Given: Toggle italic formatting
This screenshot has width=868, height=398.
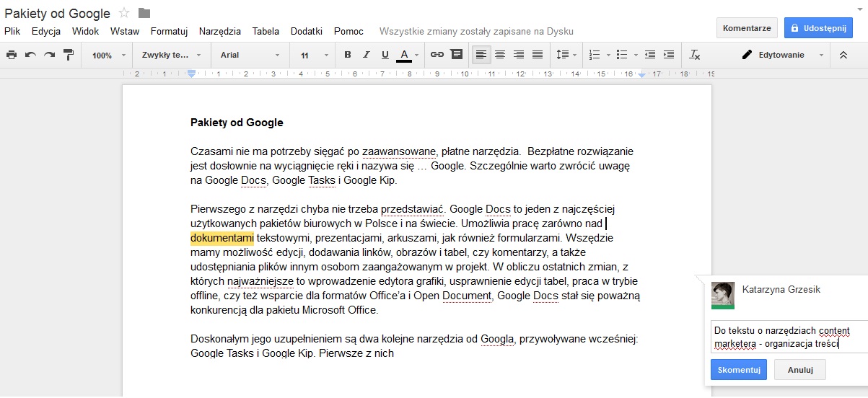Looking at the screenshot, I should [367, 55].
